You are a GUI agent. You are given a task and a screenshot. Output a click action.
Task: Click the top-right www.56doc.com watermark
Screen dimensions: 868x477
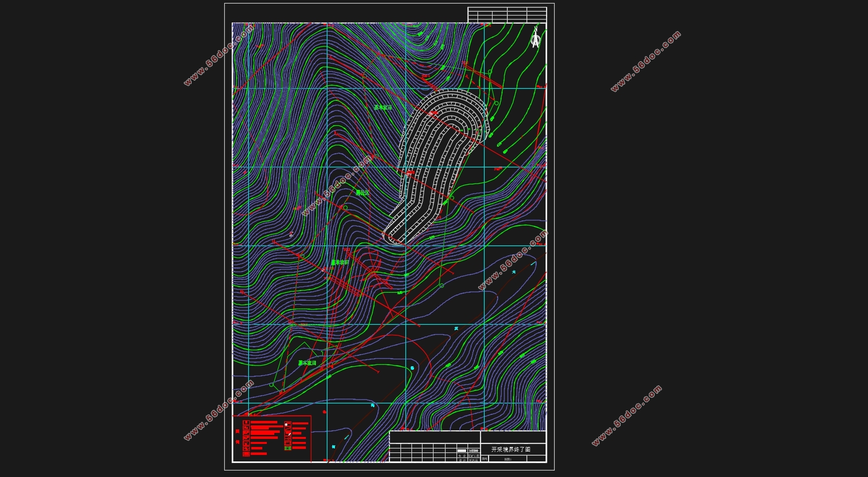point(645,61)
